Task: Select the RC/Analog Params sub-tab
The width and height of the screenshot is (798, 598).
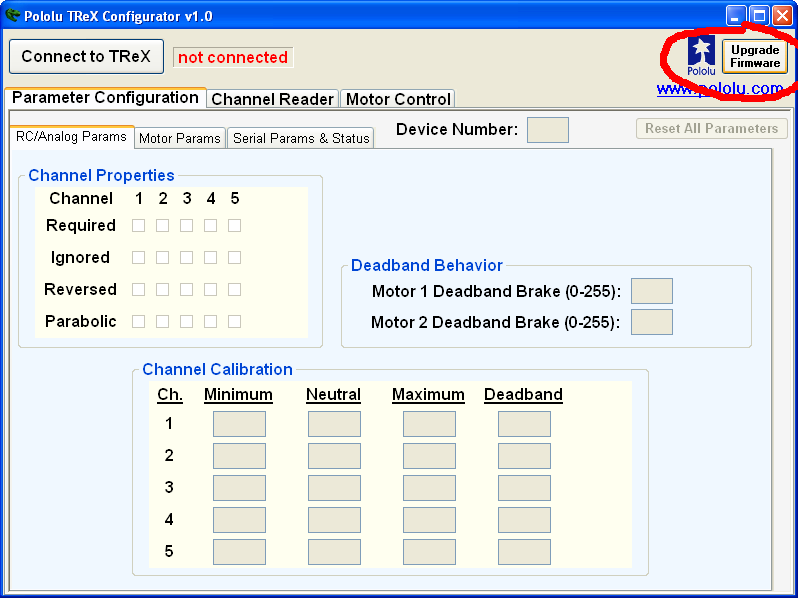Action: pyautogui.click(x=71, y=137)
